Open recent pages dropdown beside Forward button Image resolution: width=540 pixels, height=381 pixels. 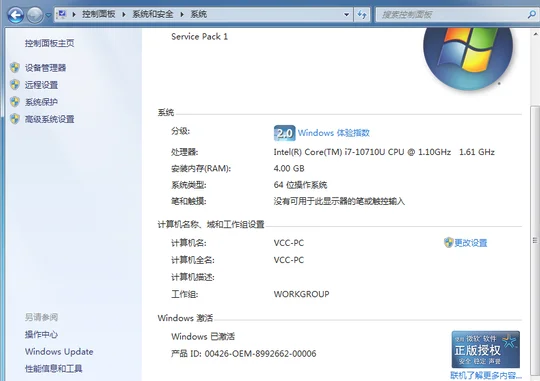point(49,15)
